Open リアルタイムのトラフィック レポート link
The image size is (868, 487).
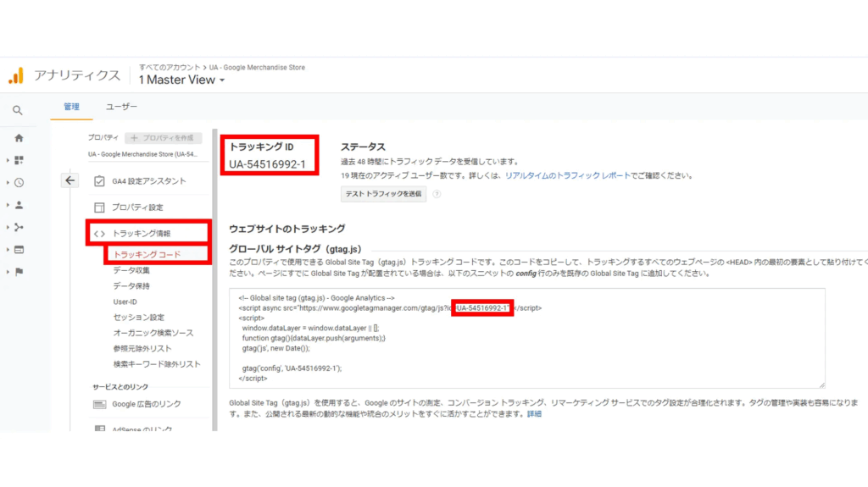(x=567, y=175)
